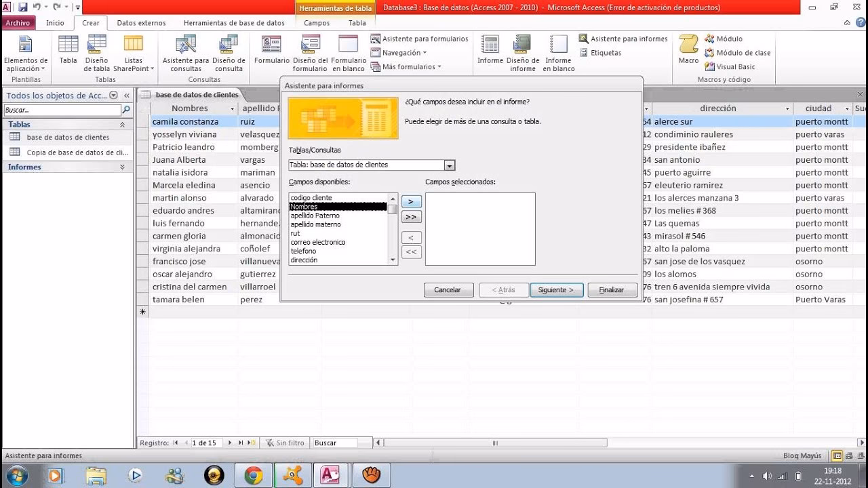The width and height of the screenshot is (868, 488).
Task: Open dirección column filter dropdown
Action: tap(787, 108)
